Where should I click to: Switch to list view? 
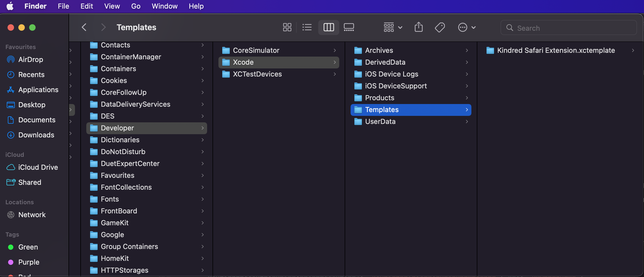307,27
